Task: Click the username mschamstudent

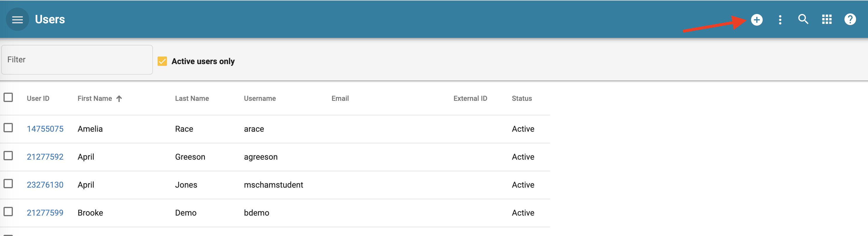Action: pyautogui.click(x=273, y=184)
